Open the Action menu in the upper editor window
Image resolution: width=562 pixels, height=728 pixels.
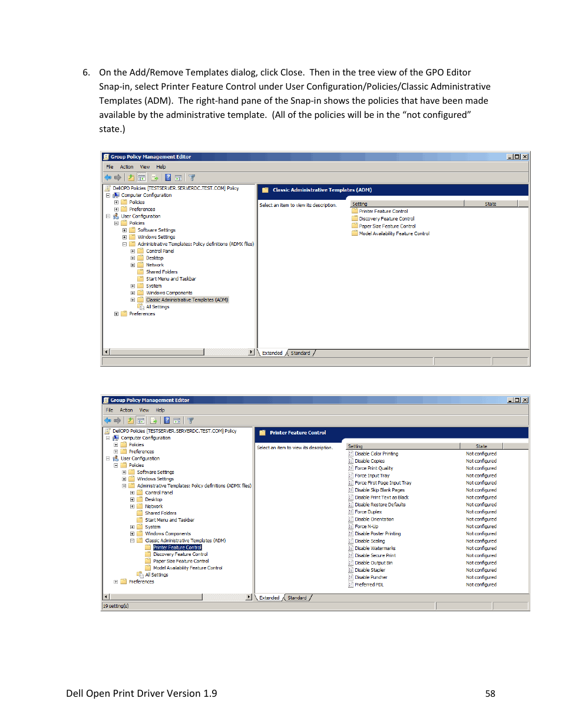click(127, 167)
